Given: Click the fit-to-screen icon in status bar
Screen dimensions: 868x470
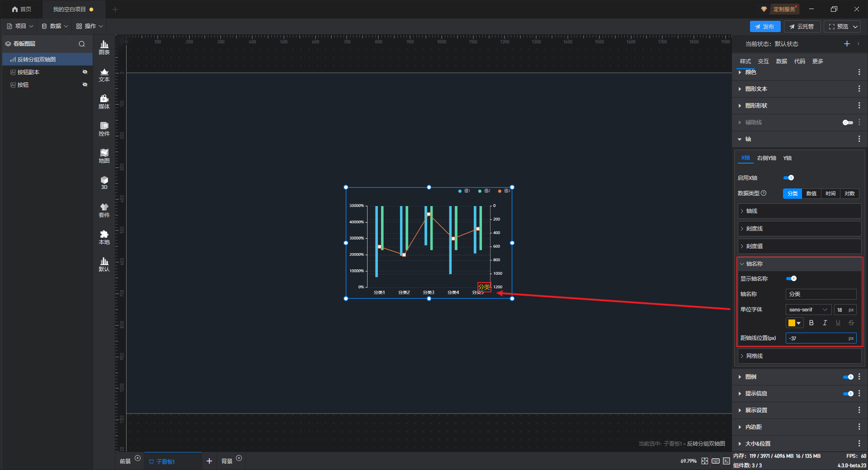Looking at the screenshot, I should coord(705,461).
